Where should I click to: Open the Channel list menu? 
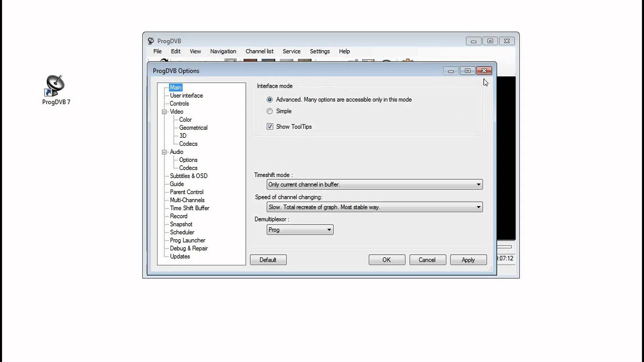pyautogui.click(x=260, y=51)
